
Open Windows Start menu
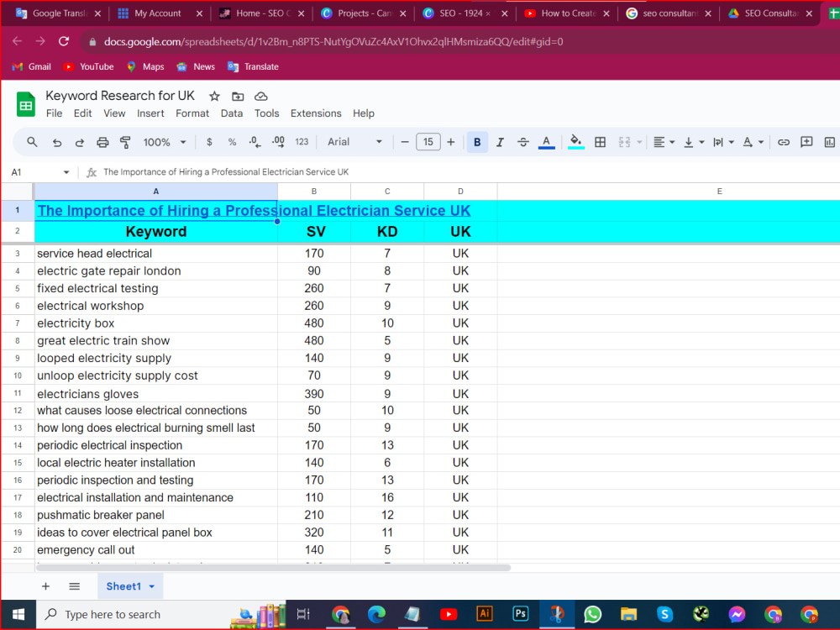(18, 614)
